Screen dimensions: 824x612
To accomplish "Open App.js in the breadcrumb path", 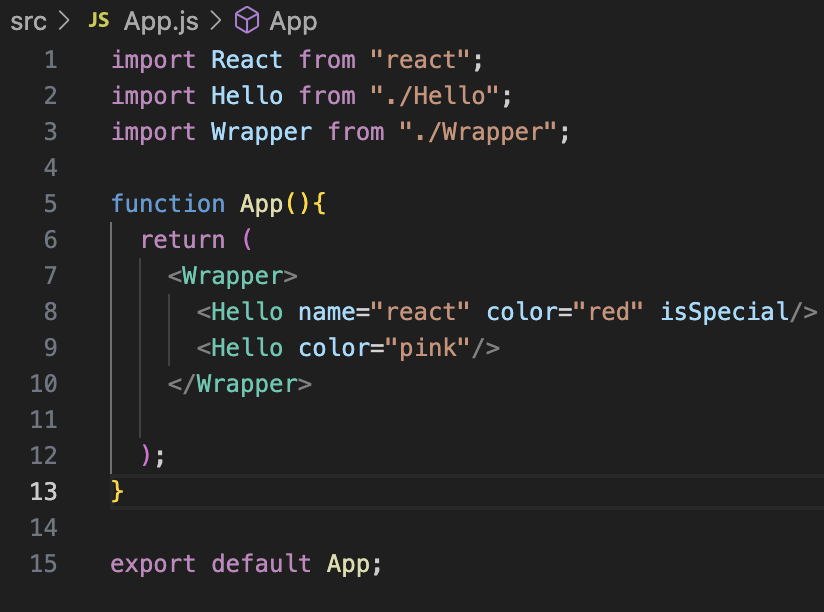I will (161, 22).
